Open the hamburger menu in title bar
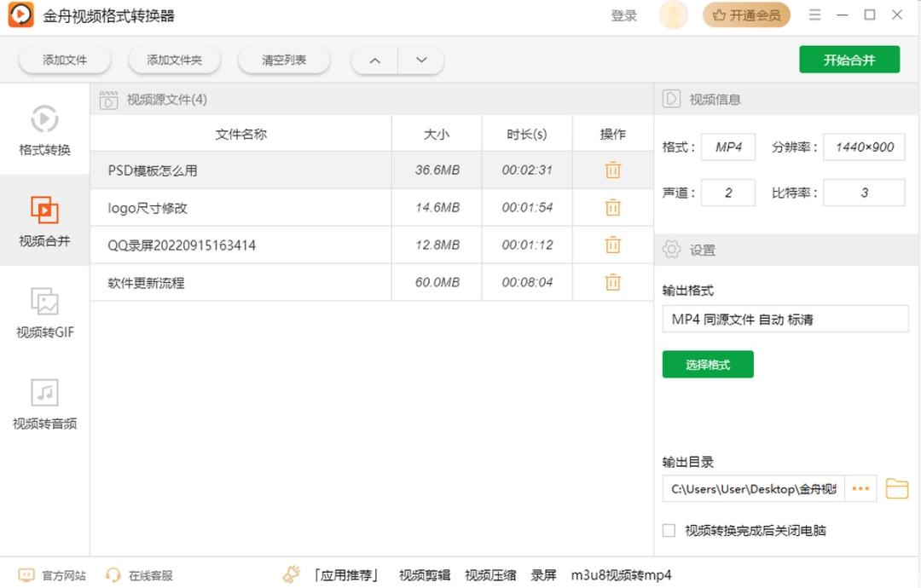Viewport: 921px width, 588px height. click(x=815, y=14)
